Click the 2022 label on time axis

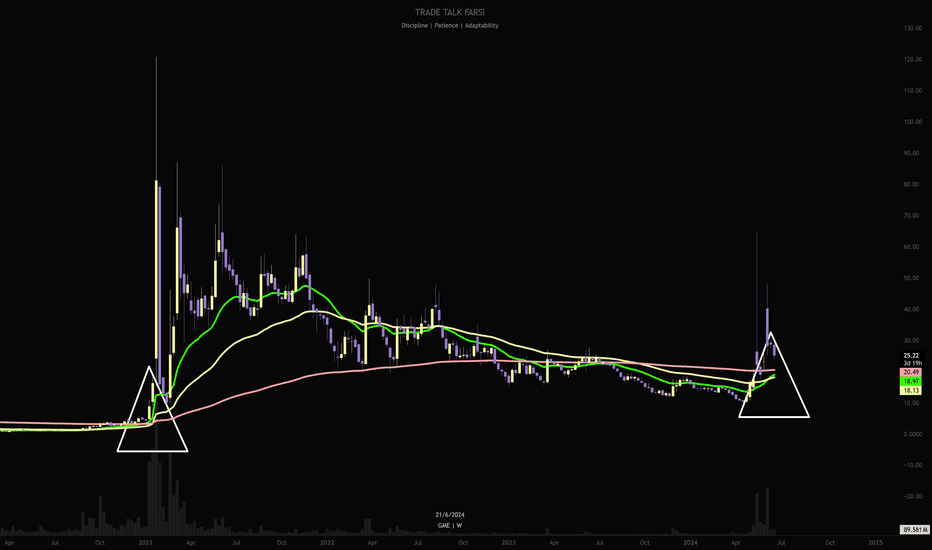[x=327, y=543]
